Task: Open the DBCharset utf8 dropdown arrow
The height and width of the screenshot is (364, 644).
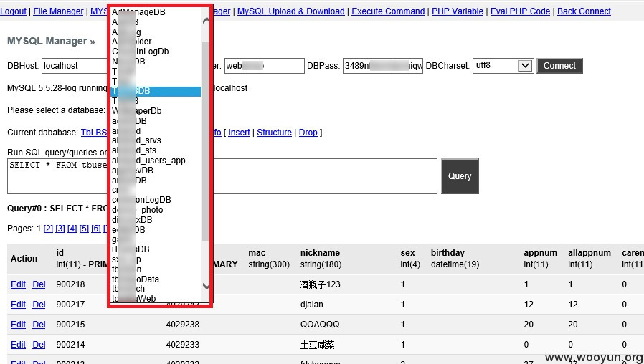Action: pos(525,66)
